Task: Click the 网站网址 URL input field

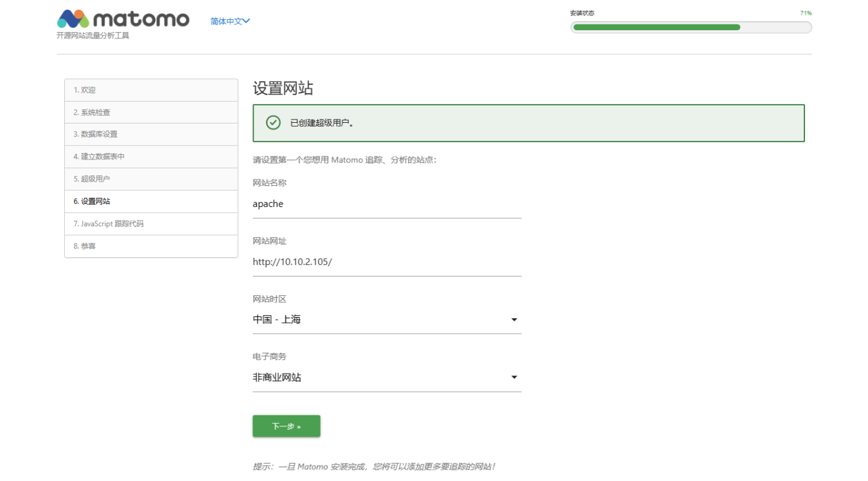Action: (x=386, y=262)
